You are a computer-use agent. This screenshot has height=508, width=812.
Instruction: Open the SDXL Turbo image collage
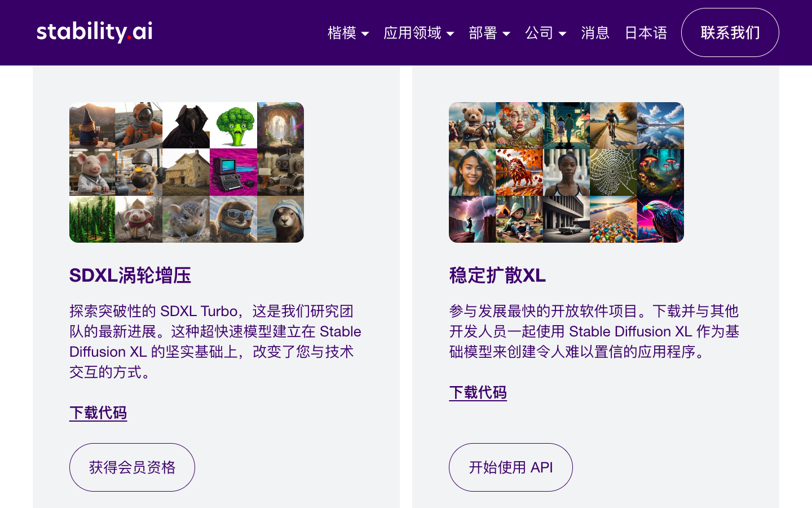click(187, 172)
